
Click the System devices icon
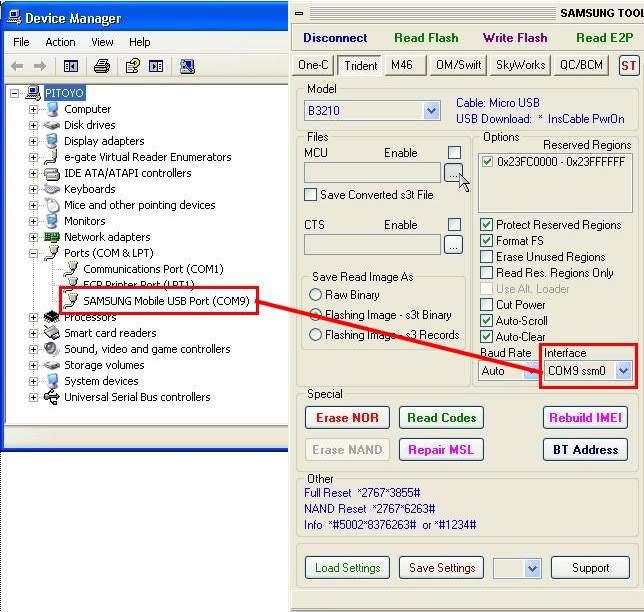pos(52,381)
